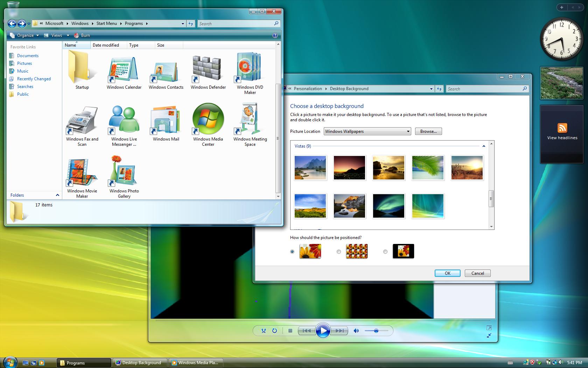The width and height of the screenshot is (588, 368).
Task: Expand the Folders pane in Explorer
Action: (x=57, y=195)
